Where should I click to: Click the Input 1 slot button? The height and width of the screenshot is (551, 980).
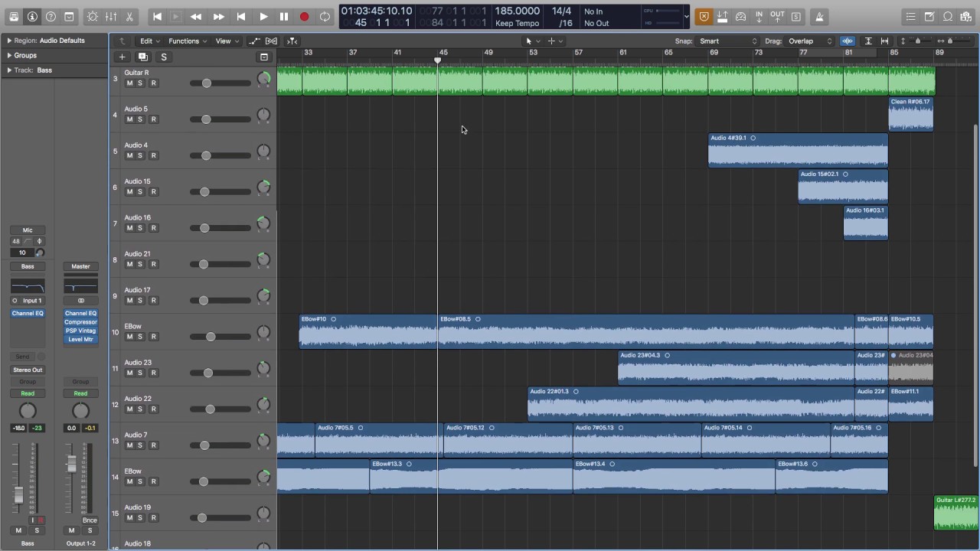pyautogui.click(x=32, y=301)
